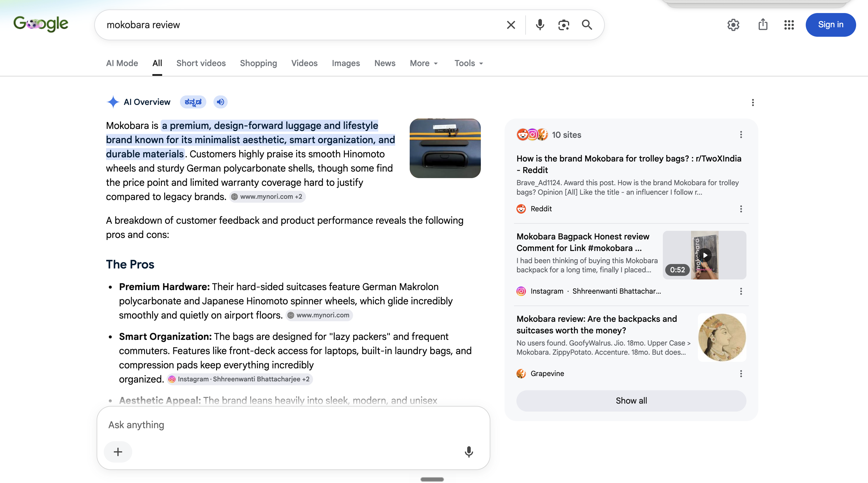Click the Grapevine source label
Screen dimensions: 868x483
click(547, 374)
